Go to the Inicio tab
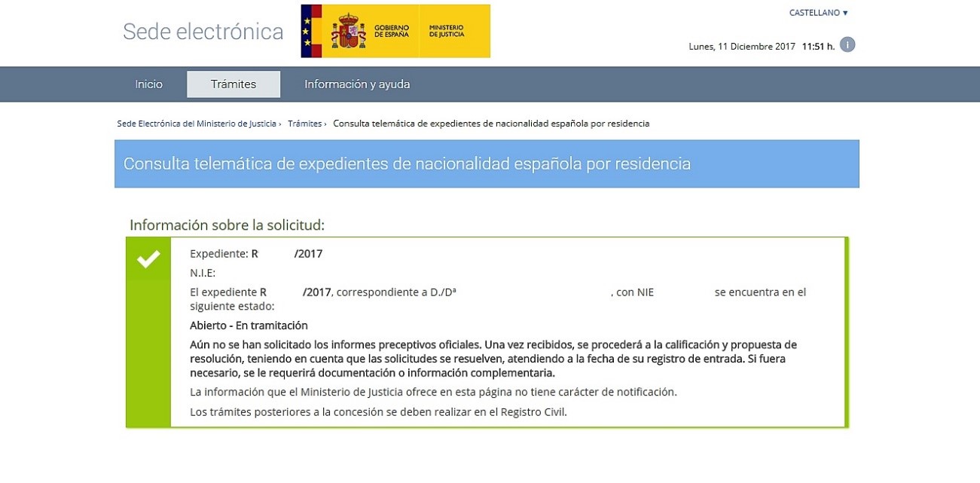The width and height of the screenshot is (980, 483). pos(148,84)
